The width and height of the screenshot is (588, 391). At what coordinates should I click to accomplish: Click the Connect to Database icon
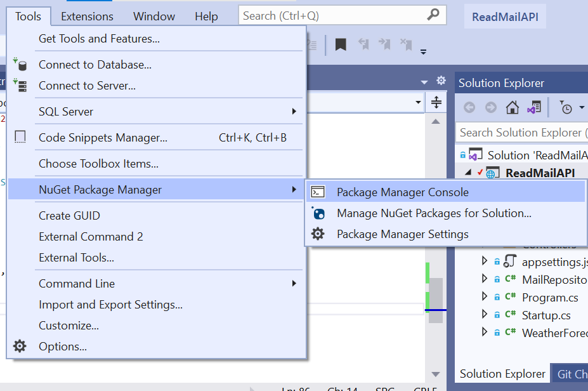pos(20,65)
